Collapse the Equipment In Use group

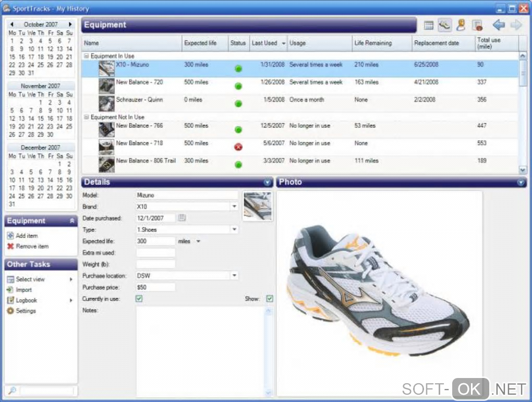tap(86, 56)
